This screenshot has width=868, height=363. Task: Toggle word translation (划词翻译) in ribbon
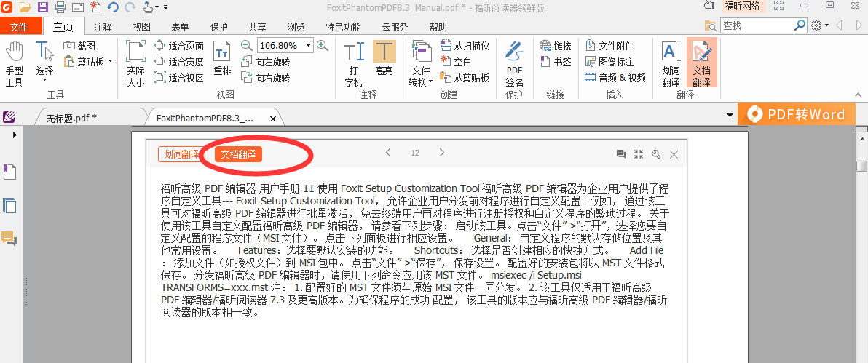coord(671,64)
